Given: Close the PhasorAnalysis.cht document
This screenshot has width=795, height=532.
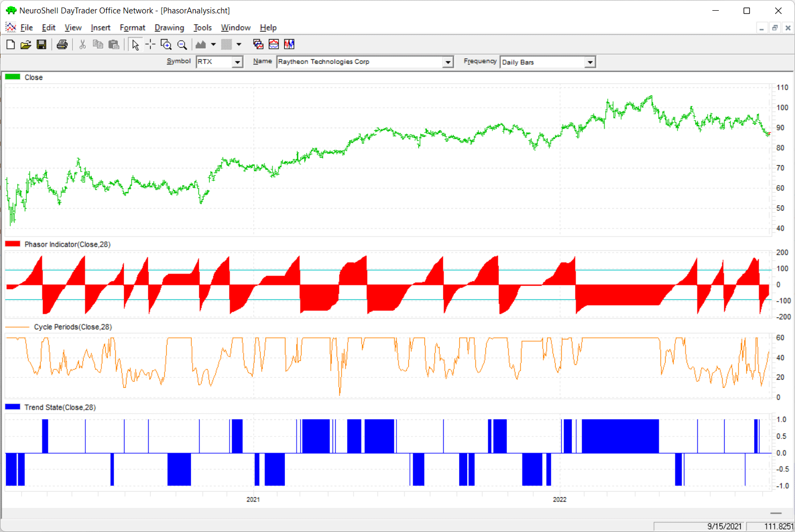Looking at the screenshot, I should point(788,28).
